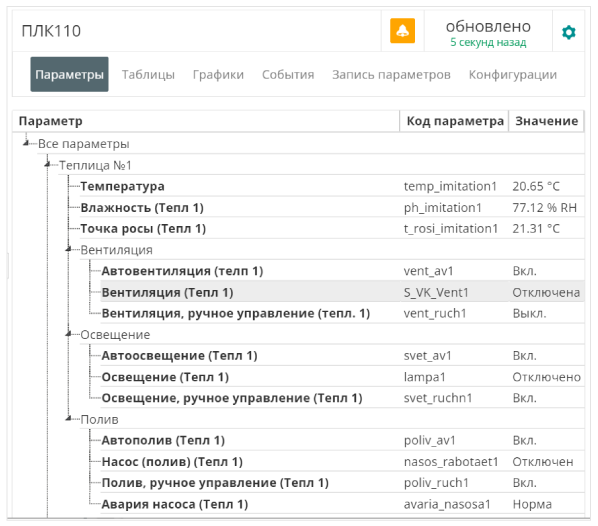Switch to the Таблицы tab
The width and height of the screenshot is (598, 526).
click(148, 74)
